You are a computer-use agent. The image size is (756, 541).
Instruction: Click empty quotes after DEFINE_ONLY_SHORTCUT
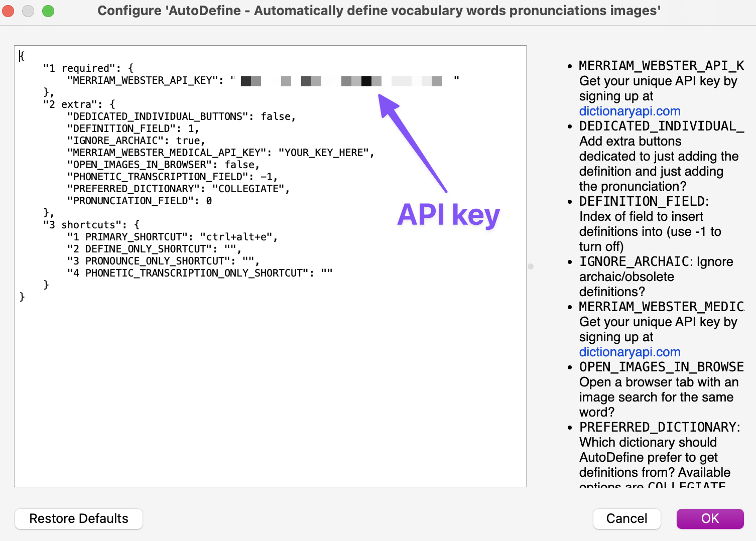[x=230, y=249]
